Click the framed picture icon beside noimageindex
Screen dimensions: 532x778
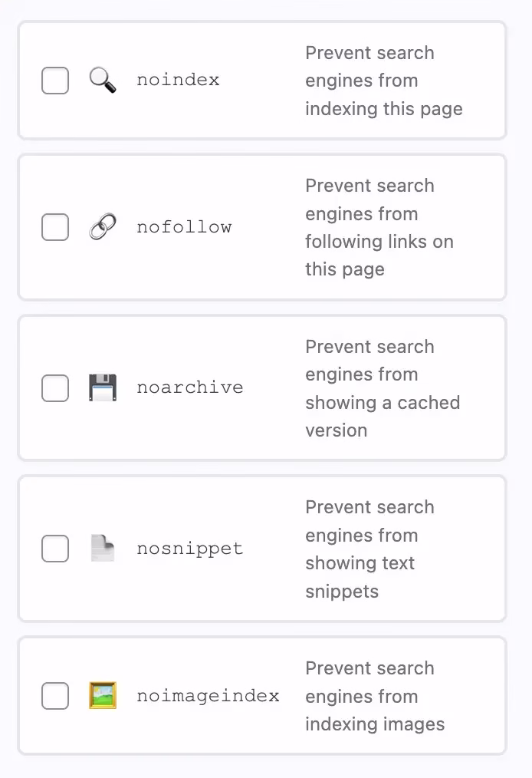tap(103, 695)
